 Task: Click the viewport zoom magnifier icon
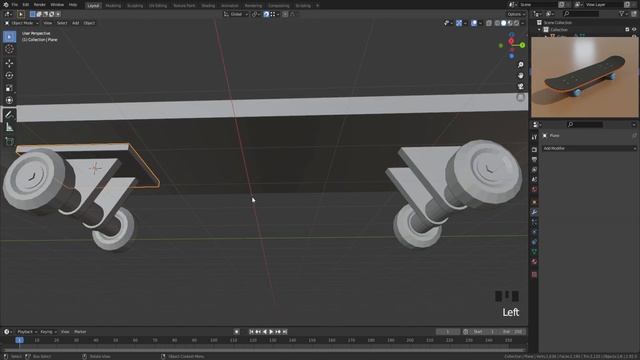(x=520, y=65)
